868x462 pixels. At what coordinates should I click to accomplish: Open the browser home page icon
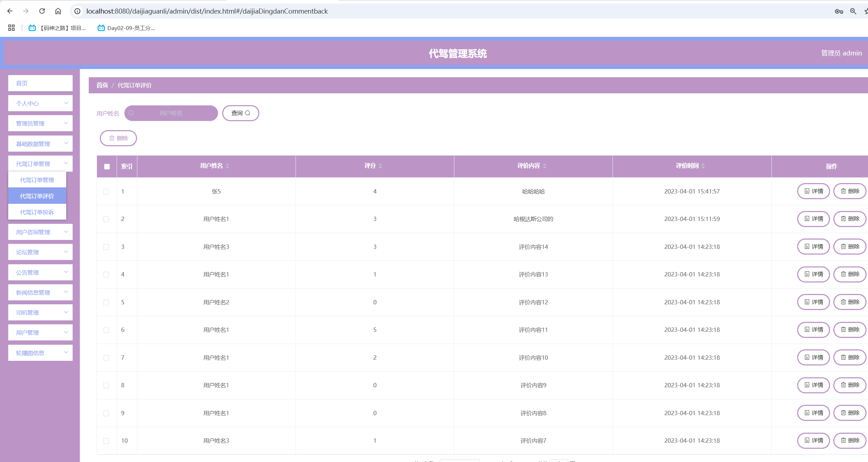(x=58, y=11)
